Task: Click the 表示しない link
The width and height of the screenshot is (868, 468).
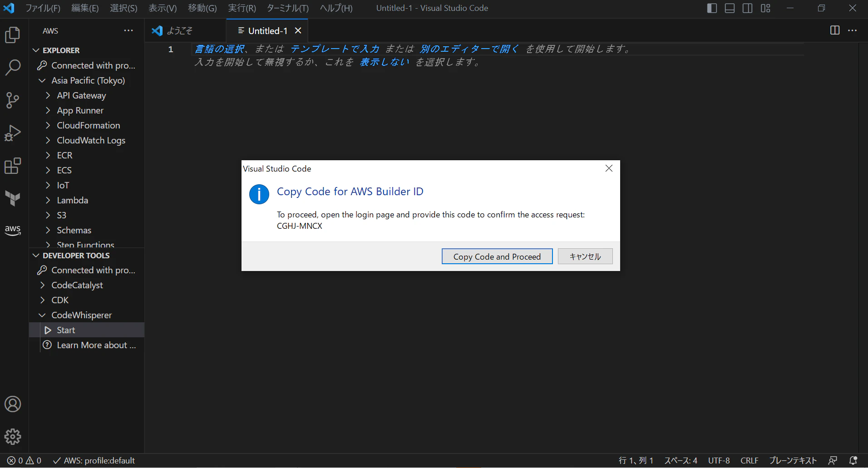Action: click(384, 62)
